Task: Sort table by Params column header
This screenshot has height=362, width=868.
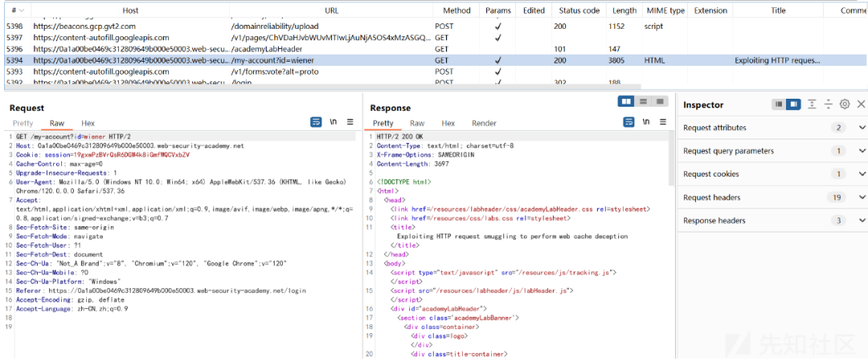Action: 498,10
